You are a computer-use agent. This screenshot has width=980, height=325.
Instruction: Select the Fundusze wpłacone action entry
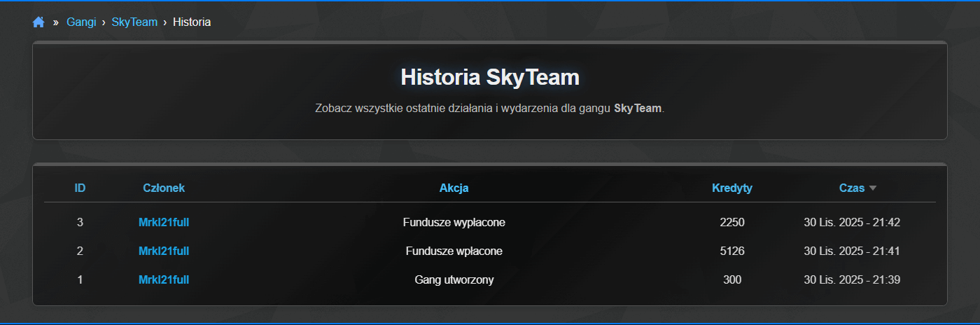point(454,251)
